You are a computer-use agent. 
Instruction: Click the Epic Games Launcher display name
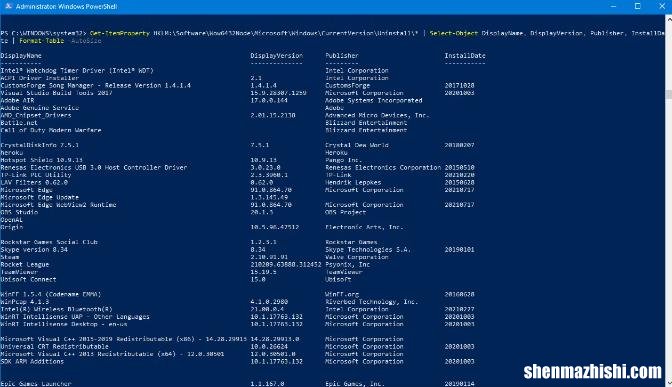click(x=36, y=384)
